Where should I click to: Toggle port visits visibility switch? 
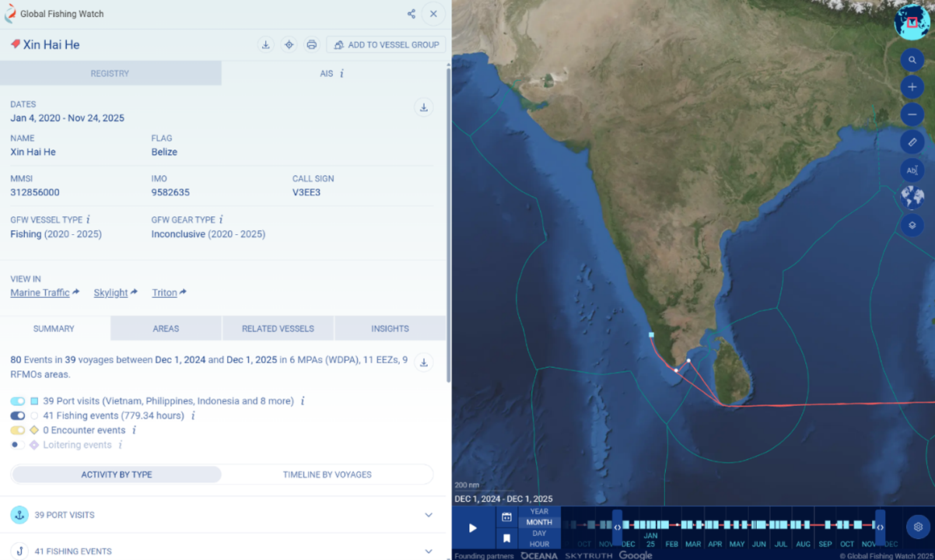click(18, 401)
